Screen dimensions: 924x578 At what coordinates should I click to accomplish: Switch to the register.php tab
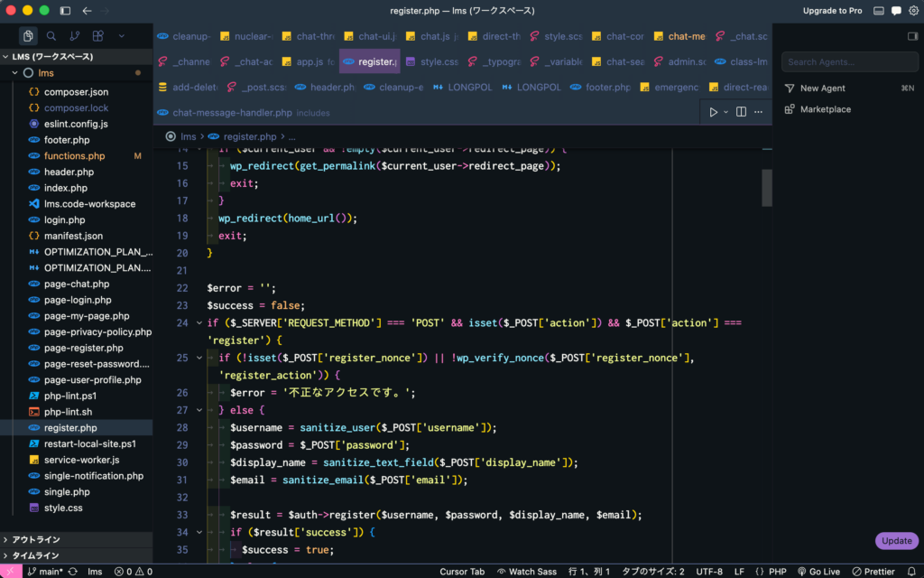click(x=369, y=61)
